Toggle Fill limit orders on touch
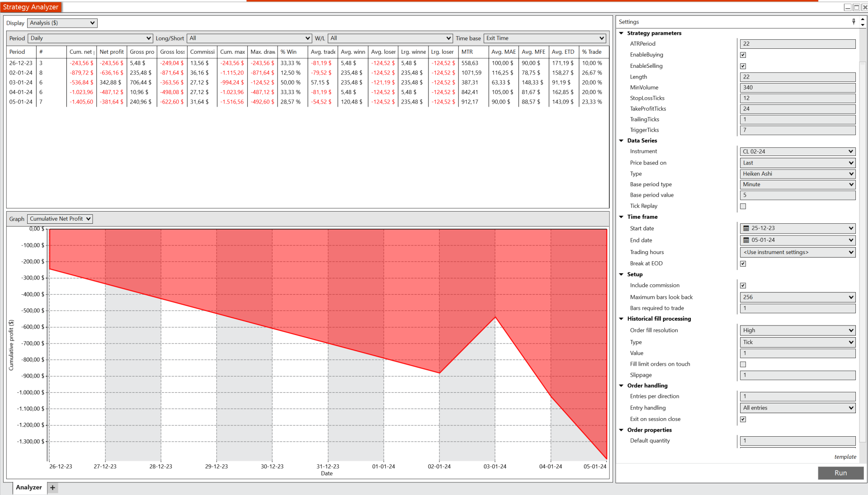Image resolution: width=868 pixels, height=495 pixels. pyautogui.click(x=743, y=364)
